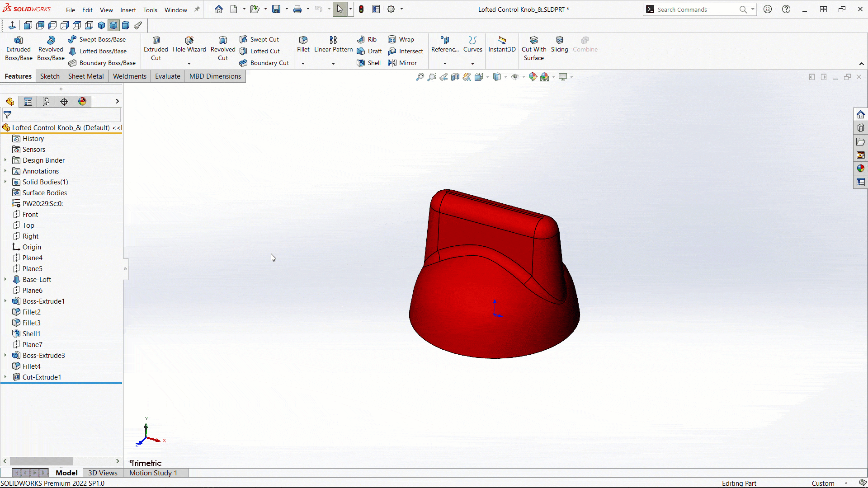Screen dimensions: 868x488
Task: Pin the menu bar with pushpin
Action: coord(197,9)
